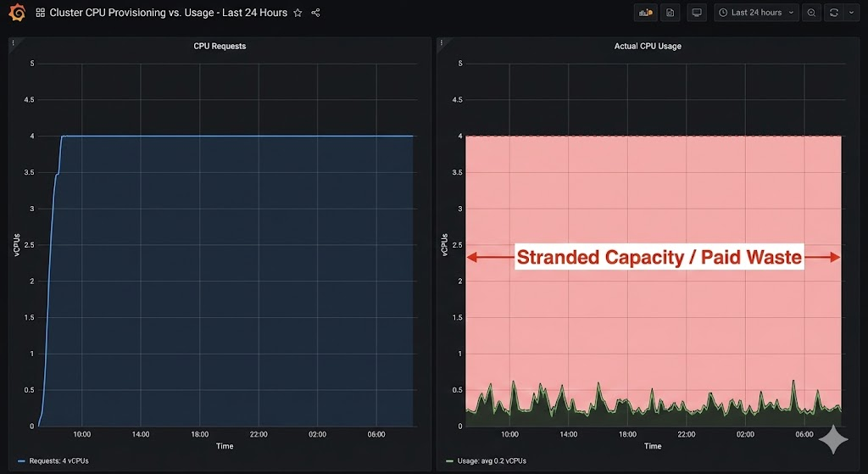Open CPU Requests panel corner menu dots
This screenshot has width=868, height=474.
click(x=14, y=42)
